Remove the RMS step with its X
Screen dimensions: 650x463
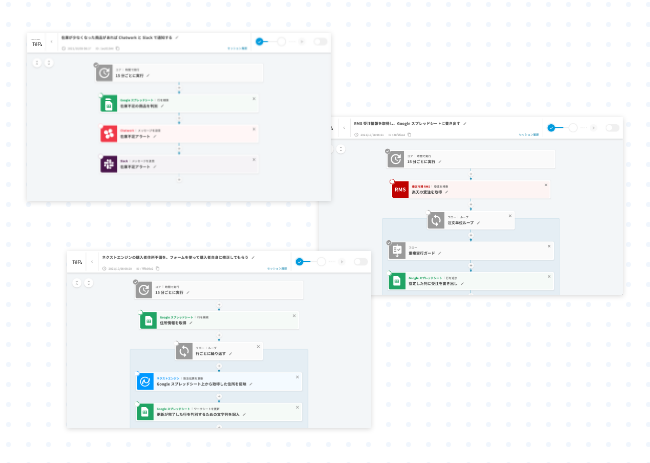[x=546, y=183]
